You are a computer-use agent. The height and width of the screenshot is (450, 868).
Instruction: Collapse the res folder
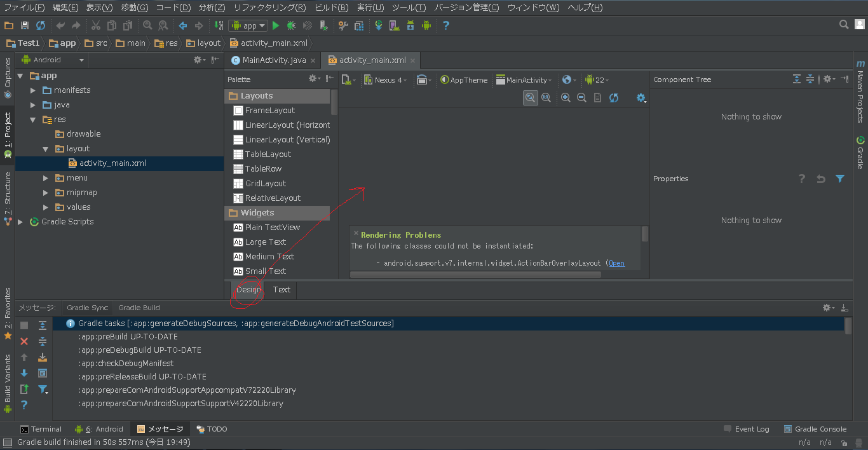33,119
